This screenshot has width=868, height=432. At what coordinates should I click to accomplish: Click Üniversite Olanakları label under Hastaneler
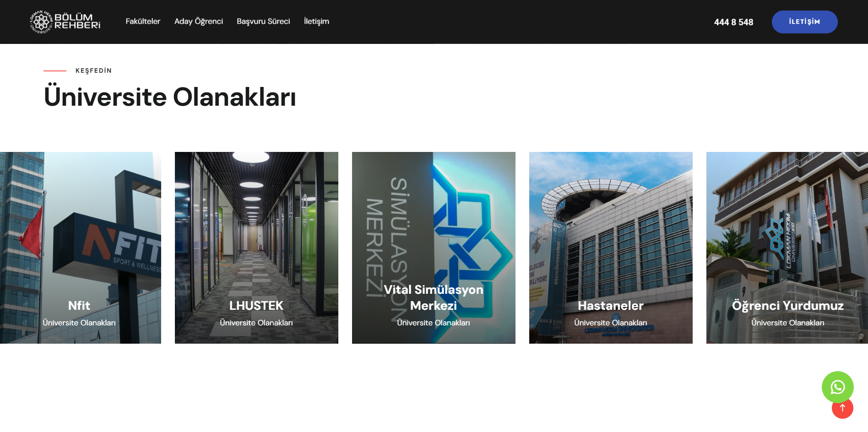[611, 323]
